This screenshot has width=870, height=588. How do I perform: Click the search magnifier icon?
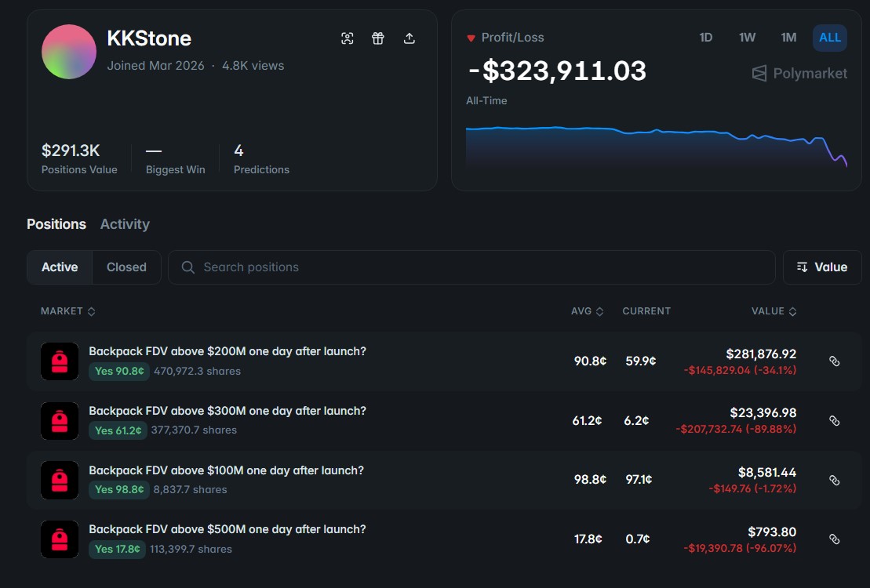pyautogui.click(x=188, y=267)
